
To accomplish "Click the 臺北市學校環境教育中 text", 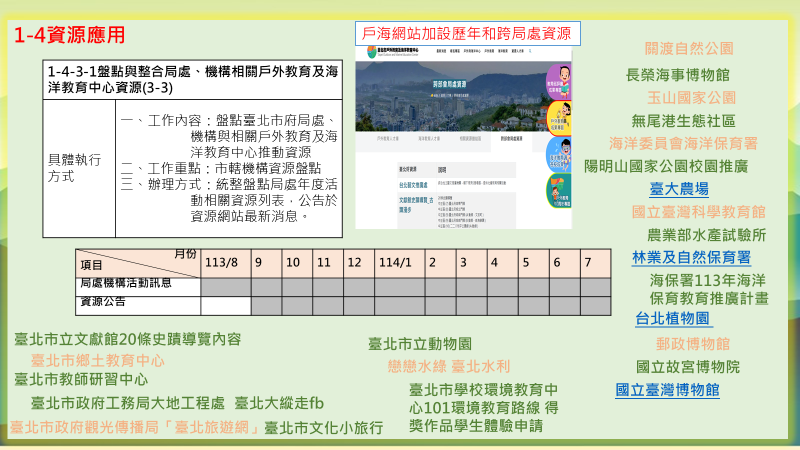I will (483, 390).
